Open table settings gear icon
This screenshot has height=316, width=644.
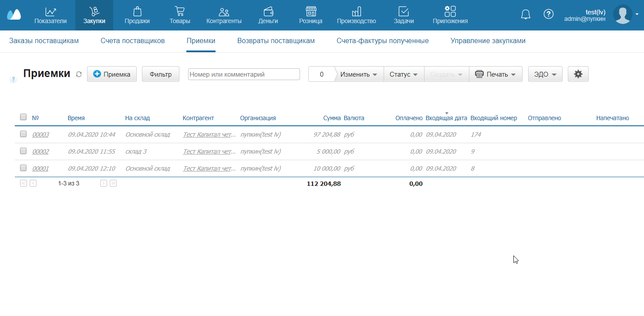click(x=578, y=74)
